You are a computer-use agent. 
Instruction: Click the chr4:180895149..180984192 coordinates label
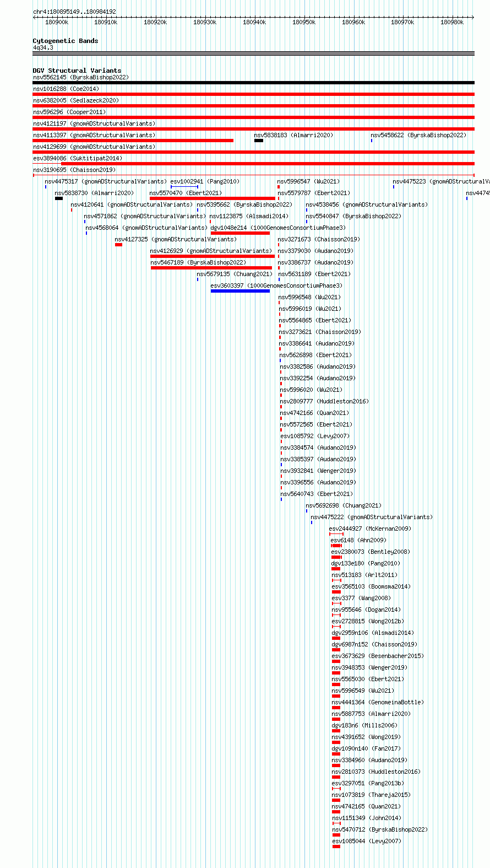coord(74,12)
